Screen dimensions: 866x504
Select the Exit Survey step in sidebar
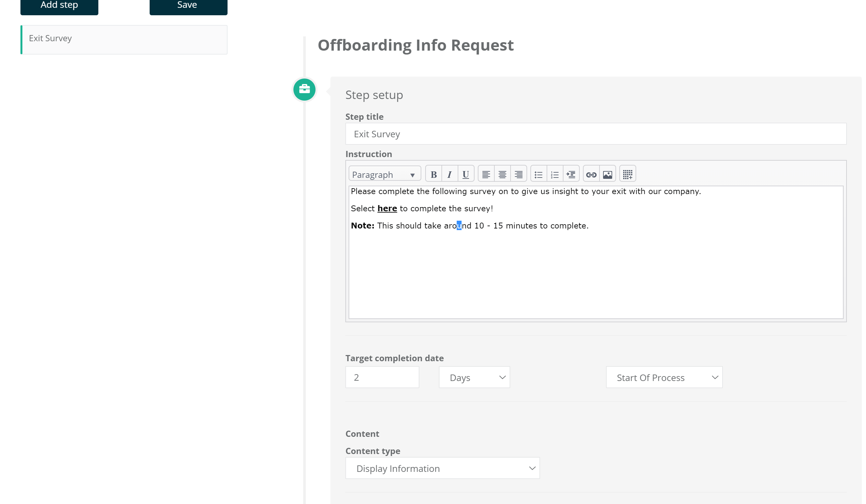tap(124, 39)
